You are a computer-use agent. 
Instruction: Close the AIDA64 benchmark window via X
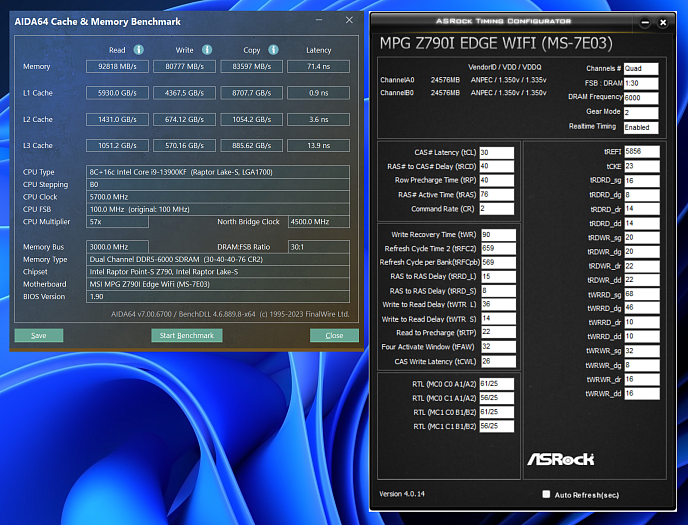tap(349, 20)
